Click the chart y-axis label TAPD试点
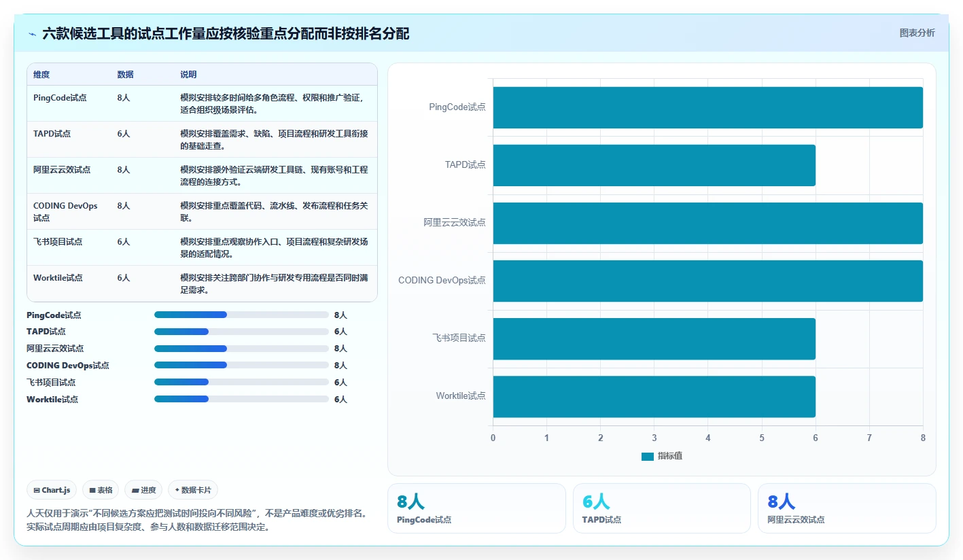The height and width of the screenshot is (560, 963). click(466, 165)
